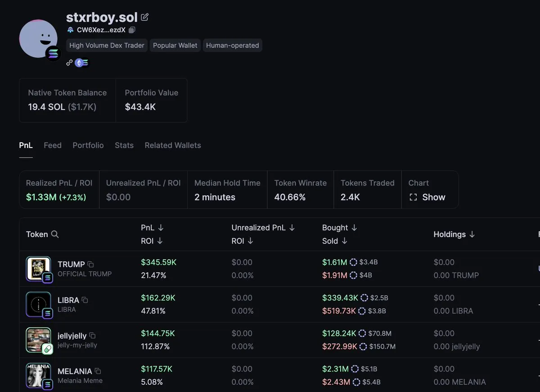
Task: Click LIBRA PnL value $162.29K
Action: pyautogui.click(x=158, y=297)
